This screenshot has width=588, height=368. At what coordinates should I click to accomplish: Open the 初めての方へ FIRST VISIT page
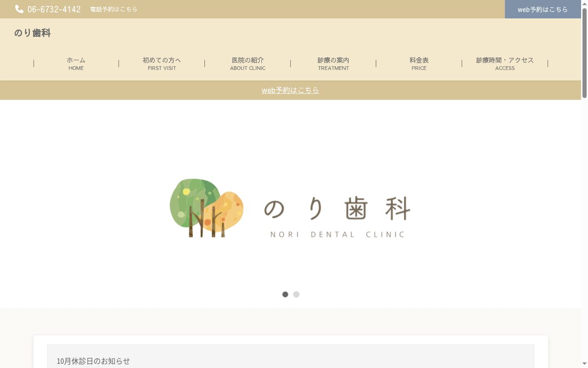[x=162, y=63]
